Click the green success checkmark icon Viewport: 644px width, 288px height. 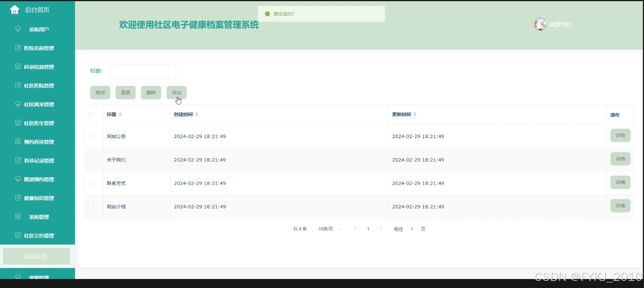pos(267,14)
